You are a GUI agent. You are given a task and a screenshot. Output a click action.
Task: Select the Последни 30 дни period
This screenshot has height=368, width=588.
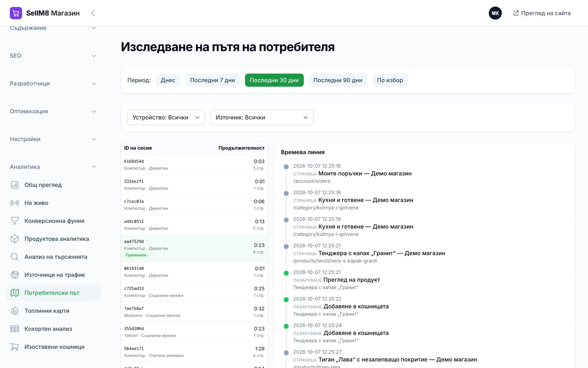[274, 80]
